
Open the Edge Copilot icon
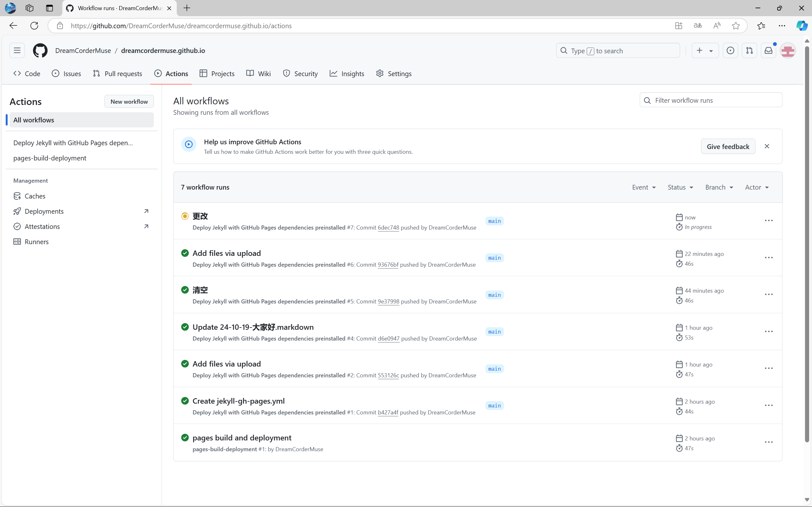[802, 26]
